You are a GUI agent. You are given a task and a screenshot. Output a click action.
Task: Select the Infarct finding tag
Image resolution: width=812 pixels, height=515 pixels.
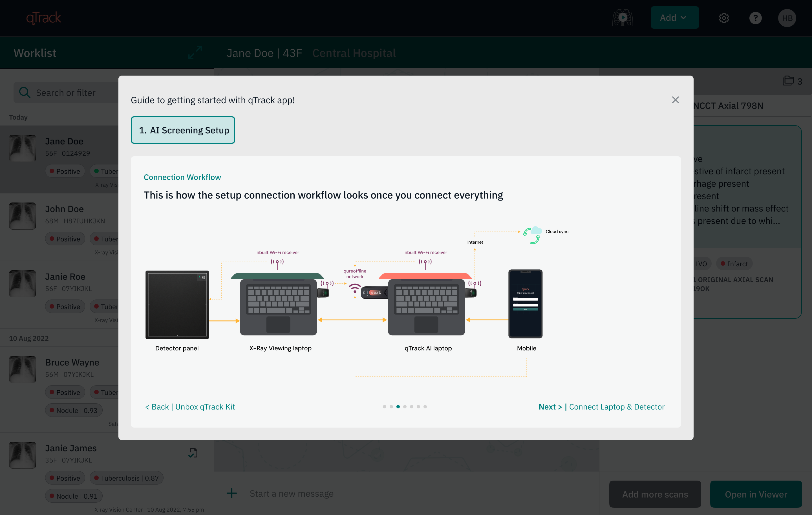click(734, 264)
